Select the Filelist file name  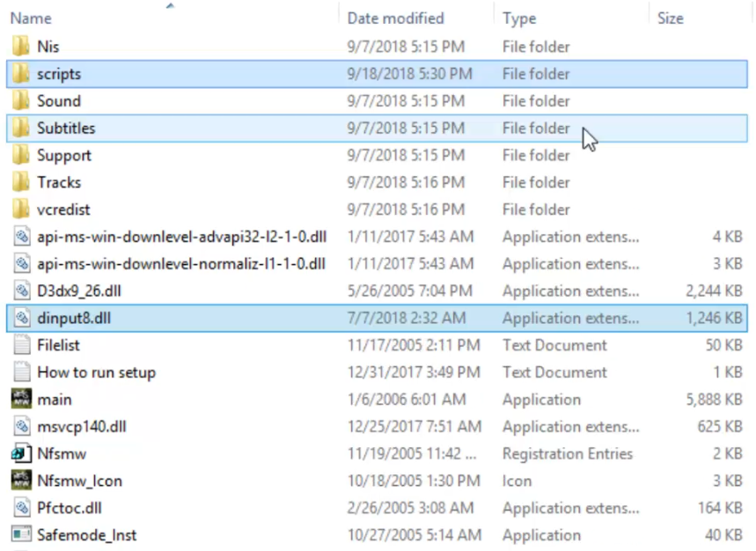point(58,345)
